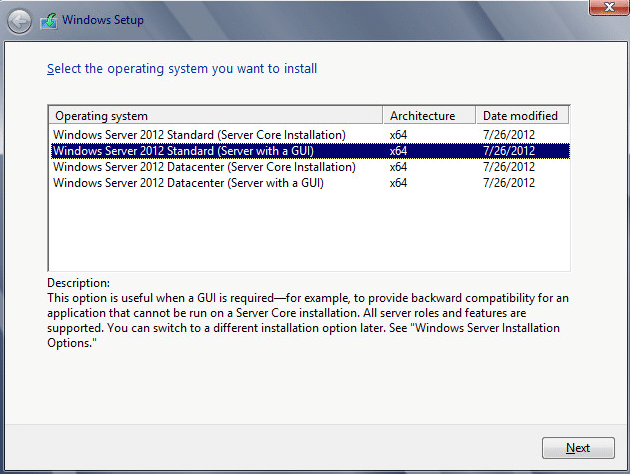The image size is (630, 474).
Task: Click the 'Select the operating system' heading
Action: 182,69
